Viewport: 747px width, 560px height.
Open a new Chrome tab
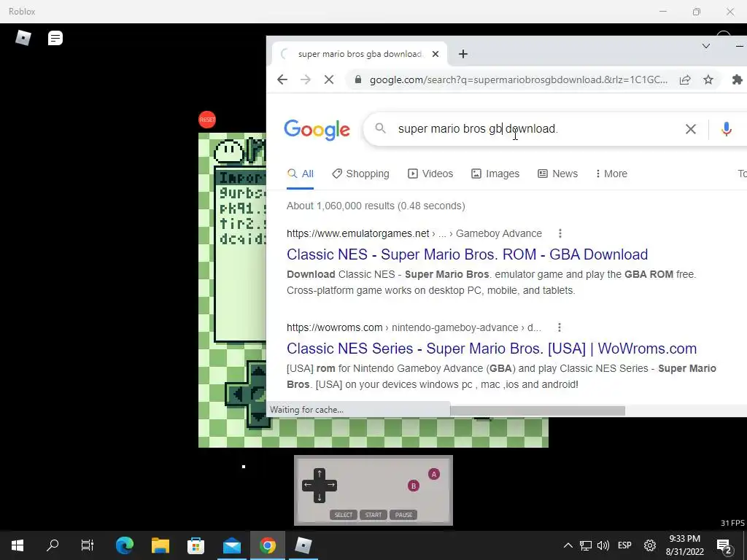click(463, 54)
